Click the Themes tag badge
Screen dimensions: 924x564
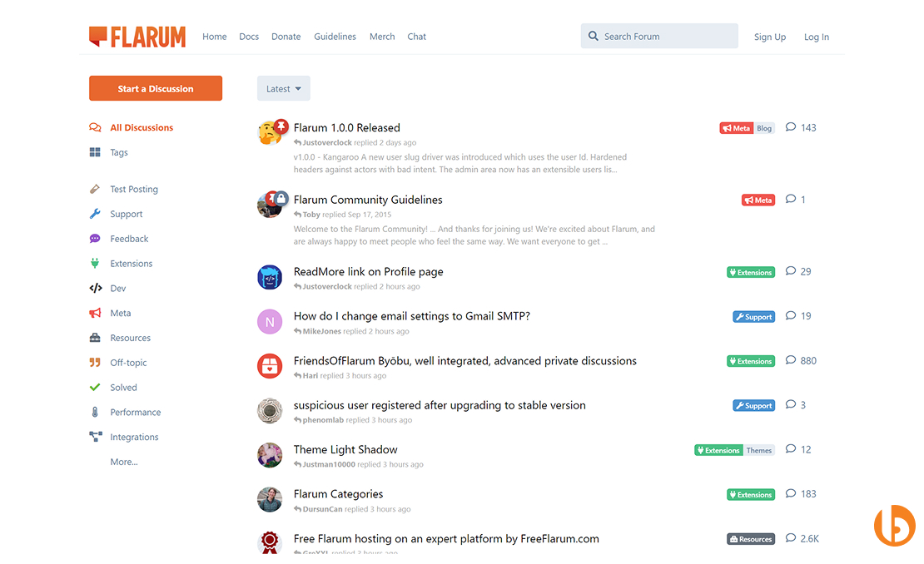pyautogui.click(x=759, y=450)
